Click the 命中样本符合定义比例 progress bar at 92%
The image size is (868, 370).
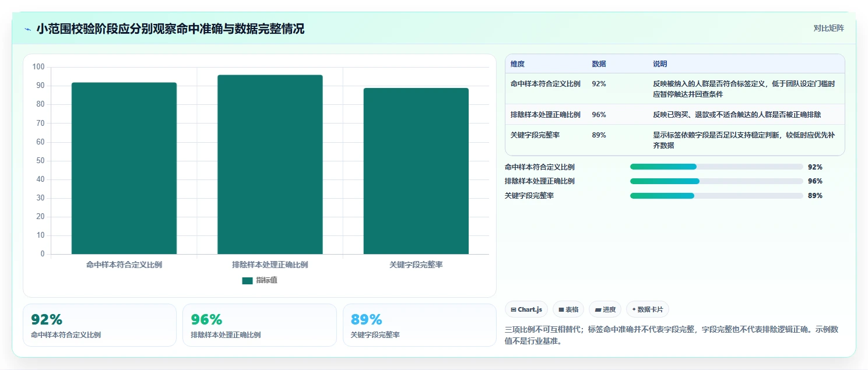point(716,167)
